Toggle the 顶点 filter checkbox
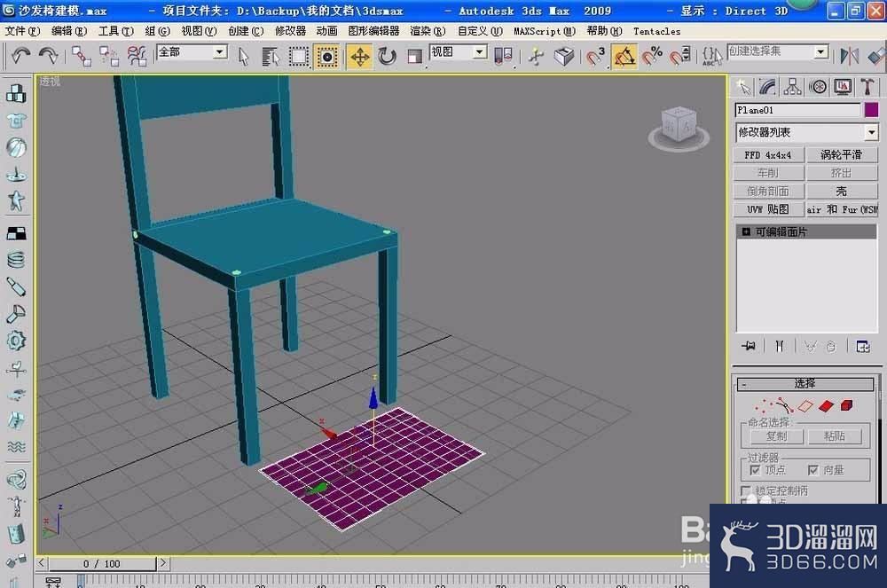The width and height of the screenshot is (887, 588). [755, 470]
